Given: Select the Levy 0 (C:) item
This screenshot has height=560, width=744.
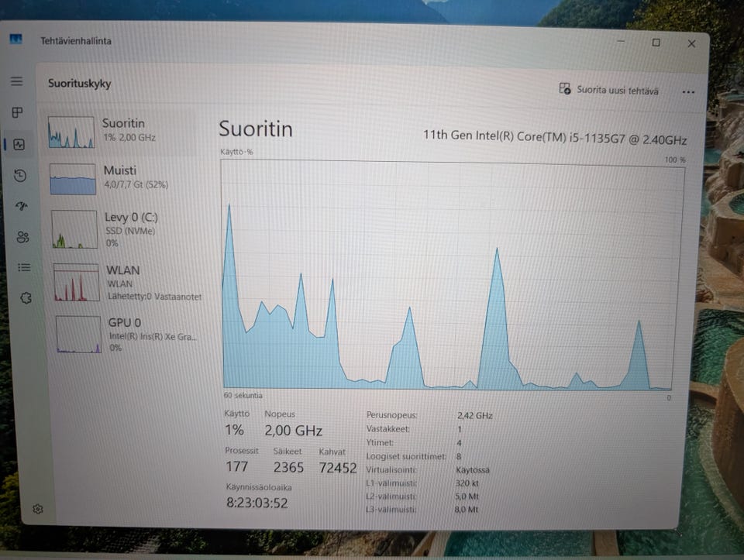Looking at the screenshot, I should pyautogui.click(x=124, y=229).
